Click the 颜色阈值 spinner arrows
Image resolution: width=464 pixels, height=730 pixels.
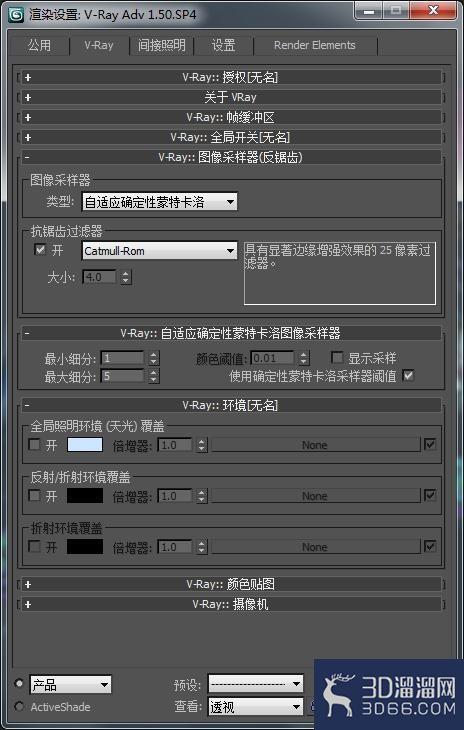[x=303, y=358]
